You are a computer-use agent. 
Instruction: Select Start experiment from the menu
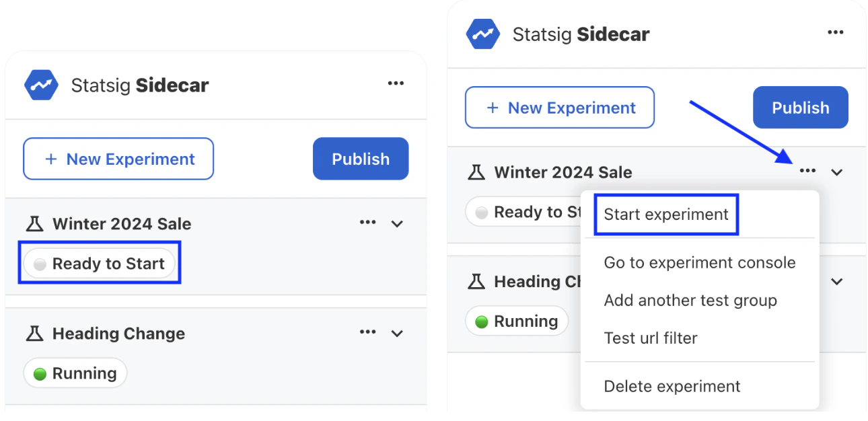(x=665, y=214)
